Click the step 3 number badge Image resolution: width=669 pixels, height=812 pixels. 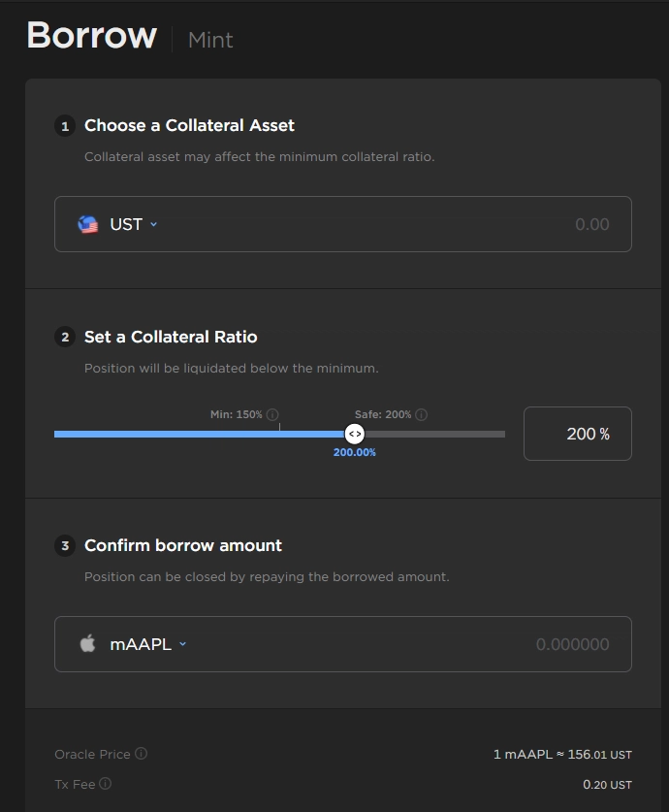pyautogui.click(x=65, y=546)
